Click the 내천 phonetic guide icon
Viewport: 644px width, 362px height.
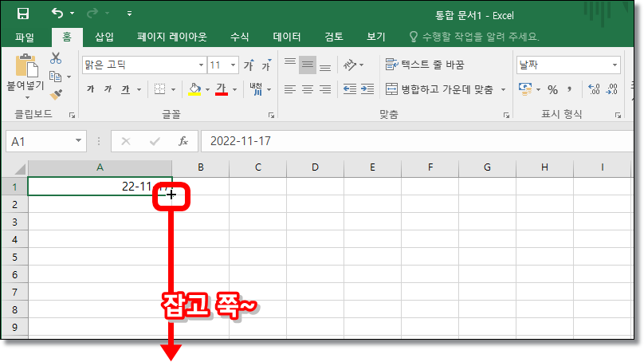coord(256,89)
